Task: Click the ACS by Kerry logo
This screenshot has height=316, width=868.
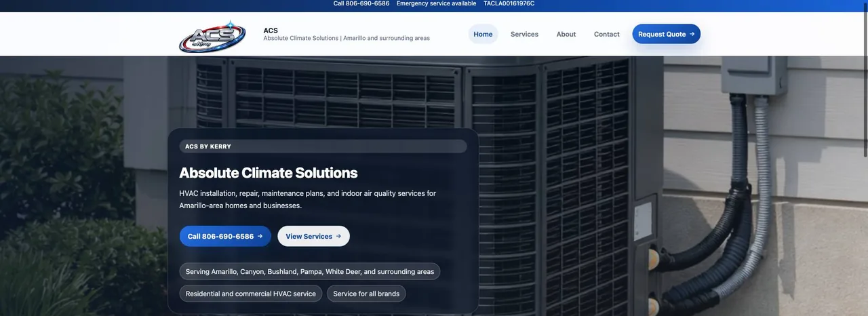Action: 212,36
